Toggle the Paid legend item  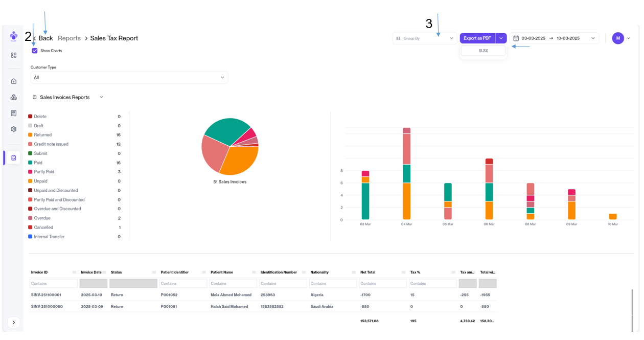[38, 163]
